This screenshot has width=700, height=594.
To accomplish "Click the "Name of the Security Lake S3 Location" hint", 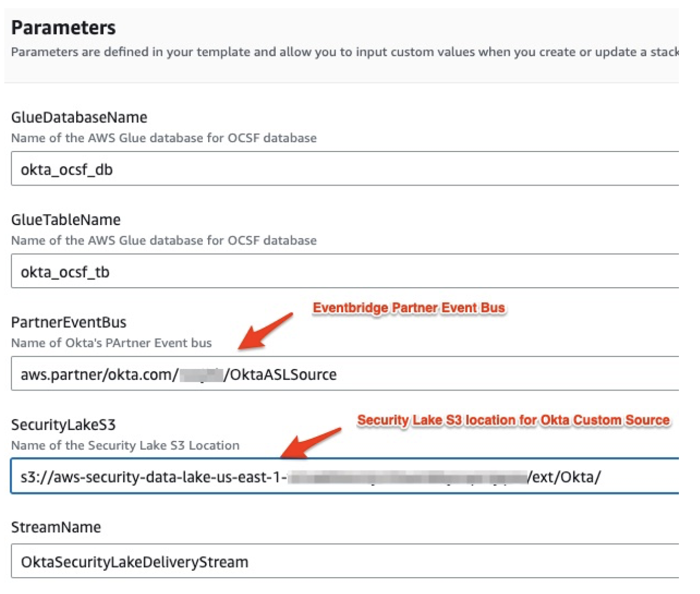I will click(x=125, y=445).
